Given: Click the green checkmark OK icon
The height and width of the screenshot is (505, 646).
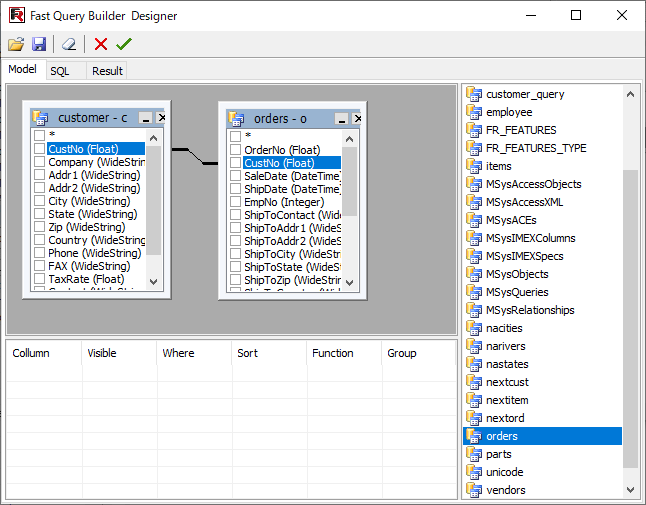Looking at the screenshot, I should tap(124, 44).
